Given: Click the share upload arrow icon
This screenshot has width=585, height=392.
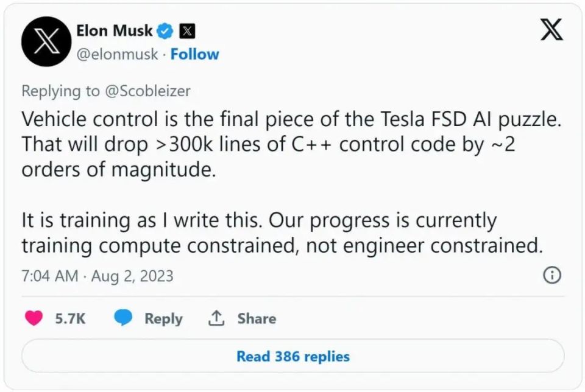Looking at the screenshot, I should 217,318.
